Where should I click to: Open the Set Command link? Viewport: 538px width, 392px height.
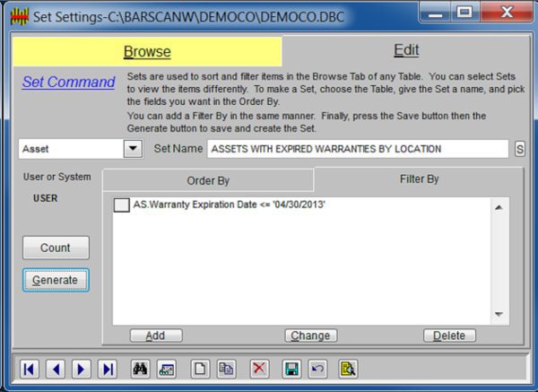click(69, 82)
